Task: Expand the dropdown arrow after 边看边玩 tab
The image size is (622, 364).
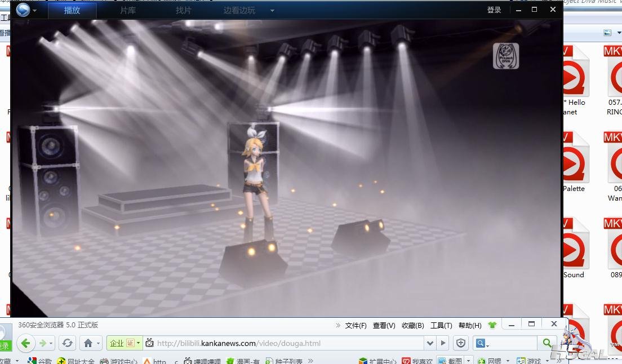Action: point(272,11)
